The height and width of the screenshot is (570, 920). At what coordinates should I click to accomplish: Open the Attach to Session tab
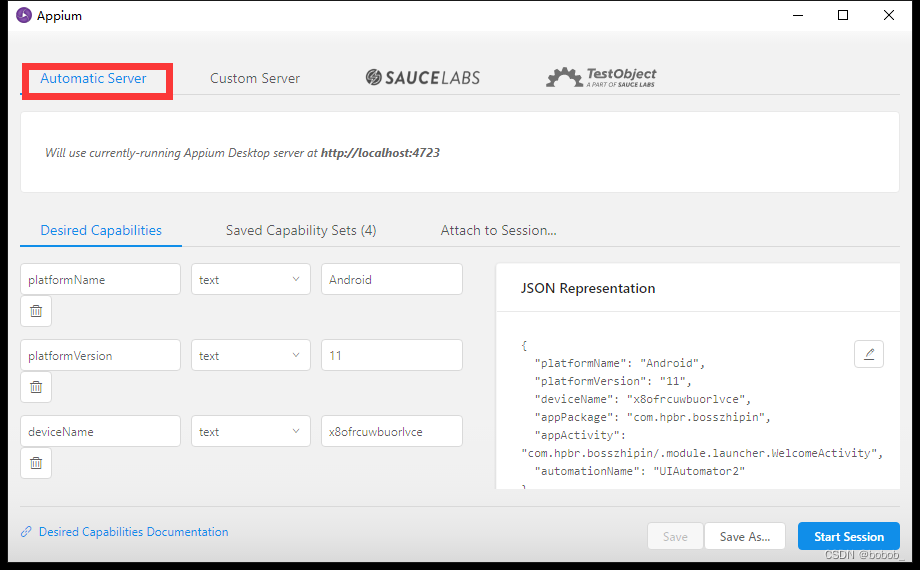(x=498, y=230)
